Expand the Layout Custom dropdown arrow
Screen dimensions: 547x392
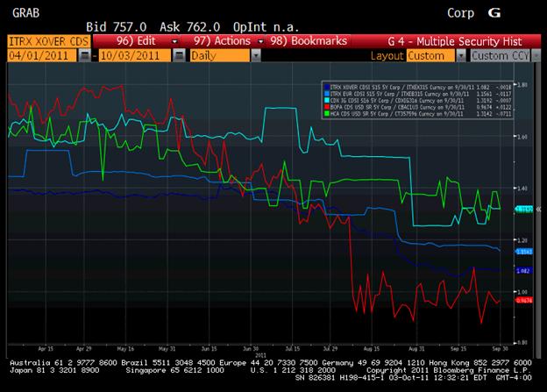coord(461,56)
